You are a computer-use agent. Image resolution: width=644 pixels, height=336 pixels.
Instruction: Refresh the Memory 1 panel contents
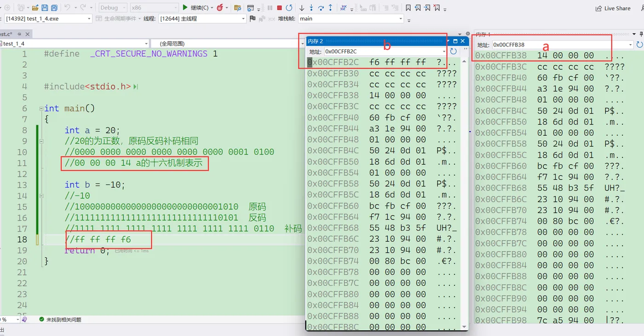(x=639, y=45)
